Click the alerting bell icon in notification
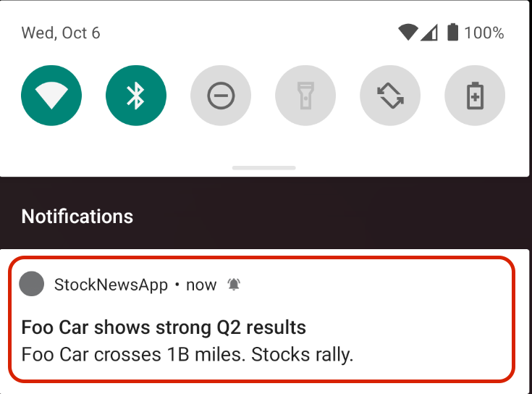 233,285
